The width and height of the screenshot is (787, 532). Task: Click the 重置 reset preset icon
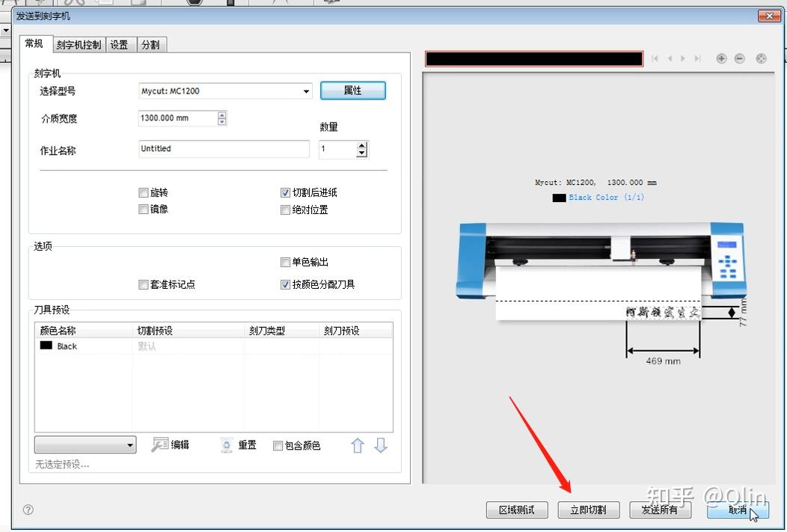coord(227,444)
